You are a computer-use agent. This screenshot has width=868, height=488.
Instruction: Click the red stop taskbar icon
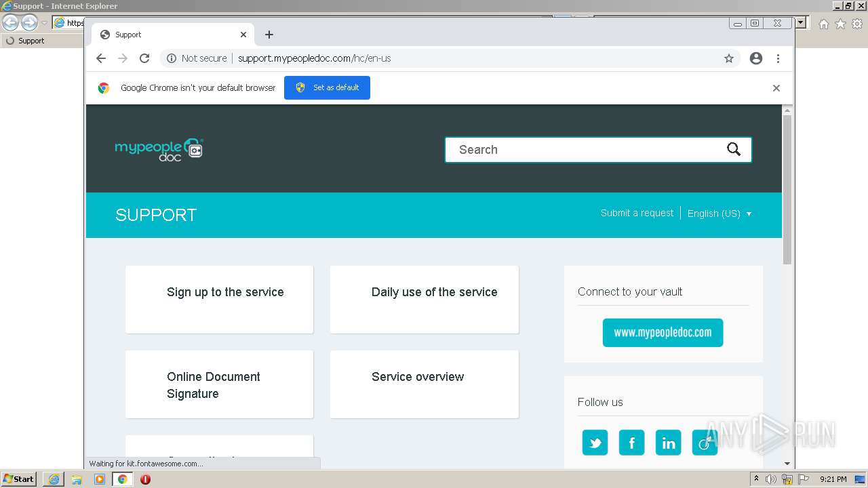coord(145,479)
